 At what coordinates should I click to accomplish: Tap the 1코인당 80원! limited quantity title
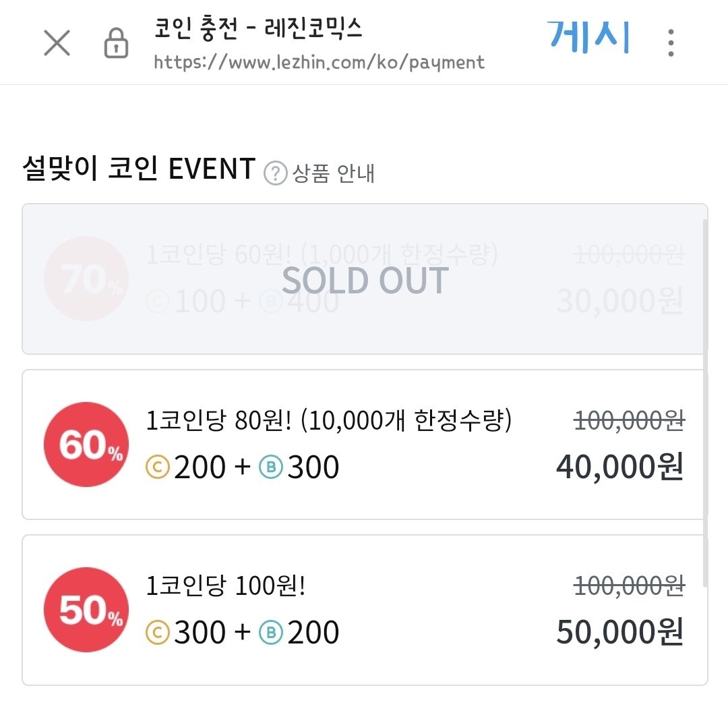pos(329,420)
